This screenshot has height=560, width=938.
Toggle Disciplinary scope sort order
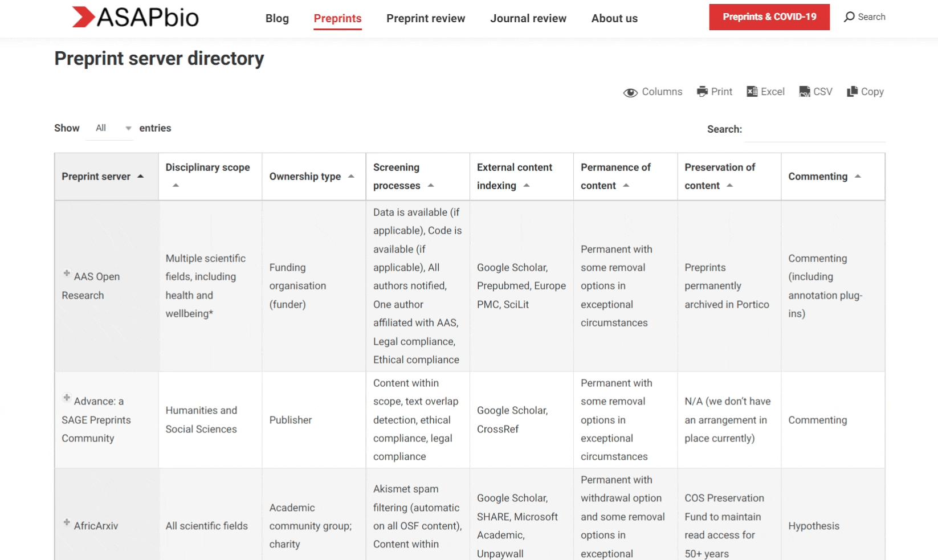pos(208,176)
